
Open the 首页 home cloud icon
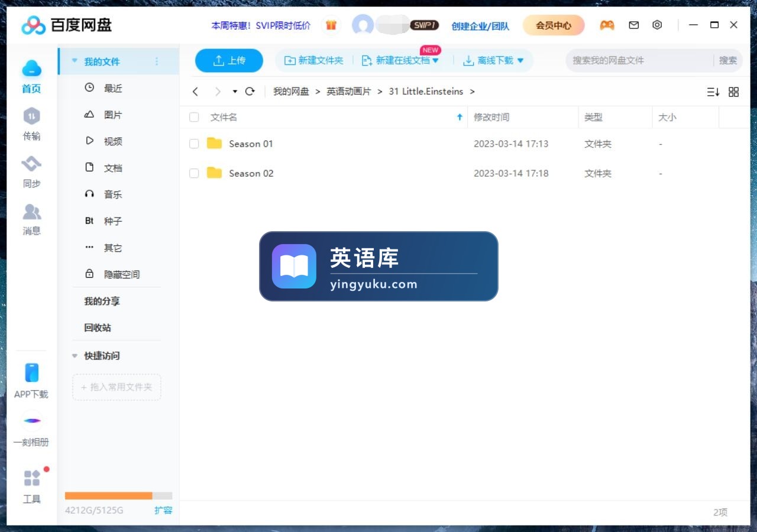tap(31, 70)
